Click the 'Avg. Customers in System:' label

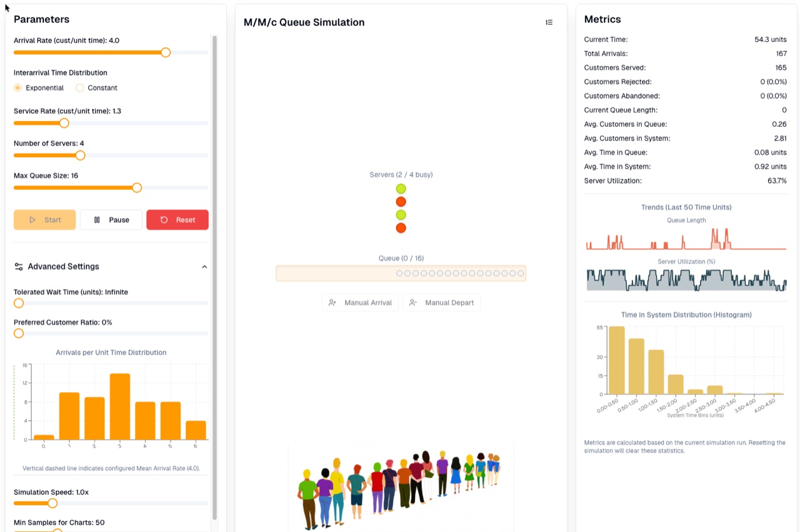tap(627, 139)
